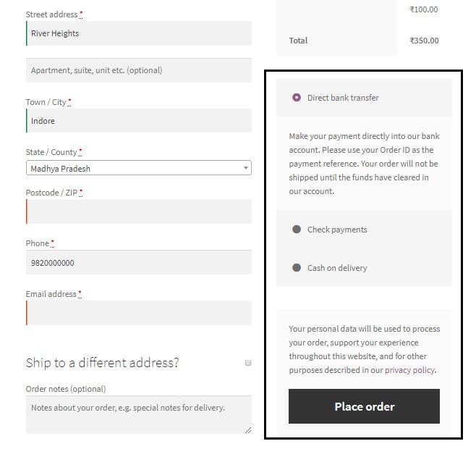Open the privacy policy link
This screenshot has width=476, height=449.
409,370
